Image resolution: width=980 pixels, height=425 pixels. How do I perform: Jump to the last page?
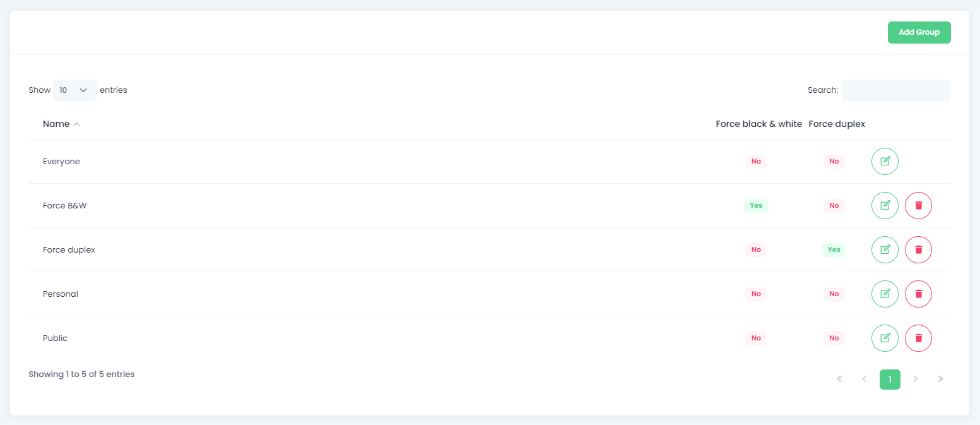tap(940, 380)
